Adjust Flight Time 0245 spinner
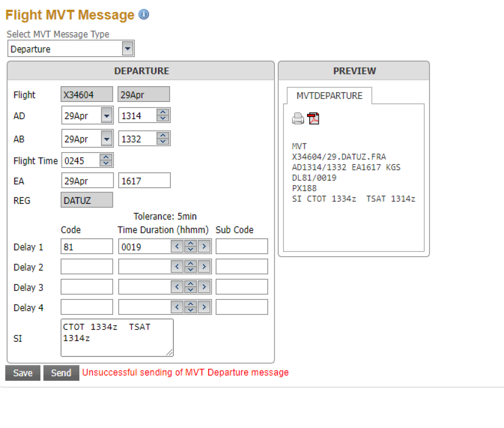504x428 pixels. (106, 160)
